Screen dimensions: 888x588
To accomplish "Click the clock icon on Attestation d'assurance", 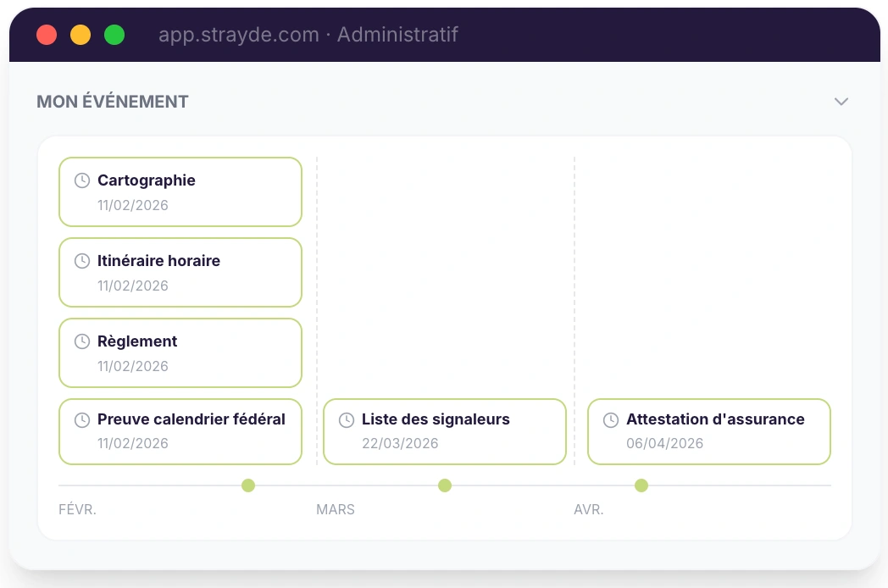I will pyautogui.click(x=610, y=419).
